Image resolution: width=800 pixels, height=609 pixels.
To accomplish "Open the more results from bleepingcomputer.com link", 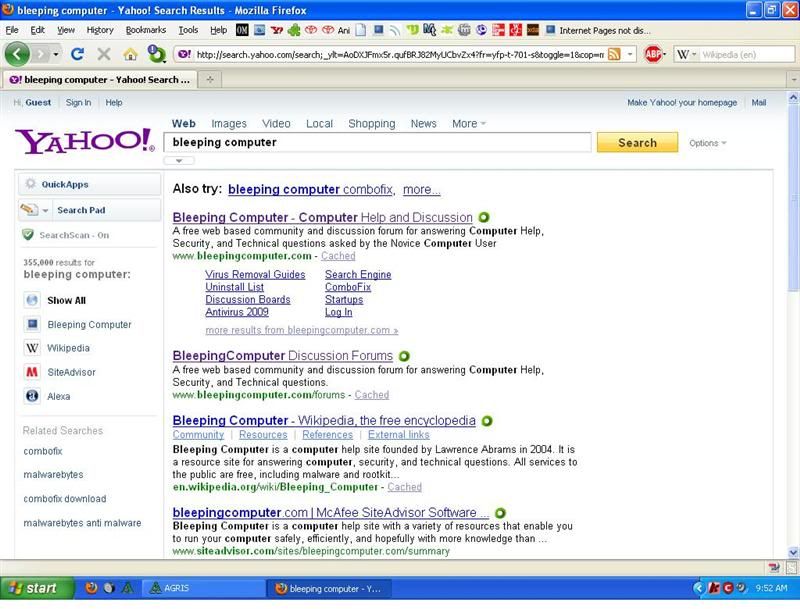I will point(302,330).
